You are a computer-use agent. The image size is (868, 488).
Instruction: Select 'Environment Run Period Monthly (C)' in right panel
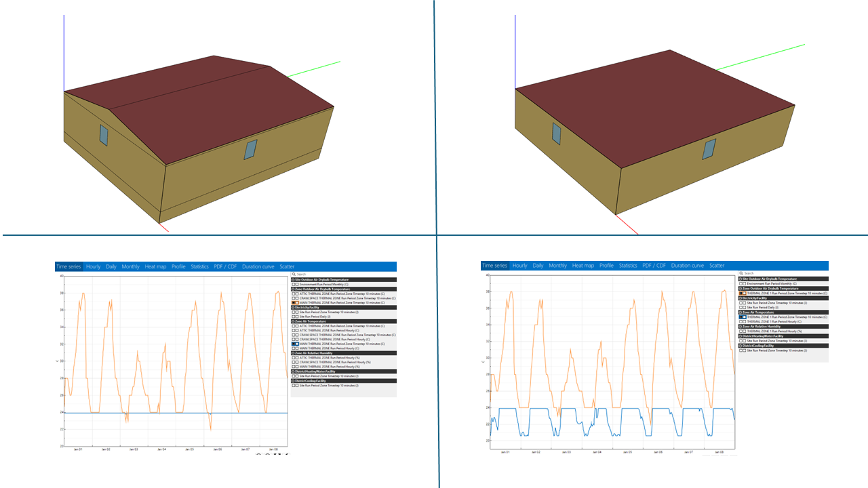tap(783, 283)
